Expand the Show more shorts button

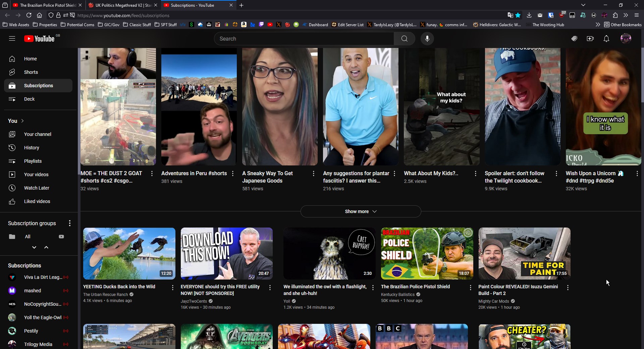click(x=361, y=211)
